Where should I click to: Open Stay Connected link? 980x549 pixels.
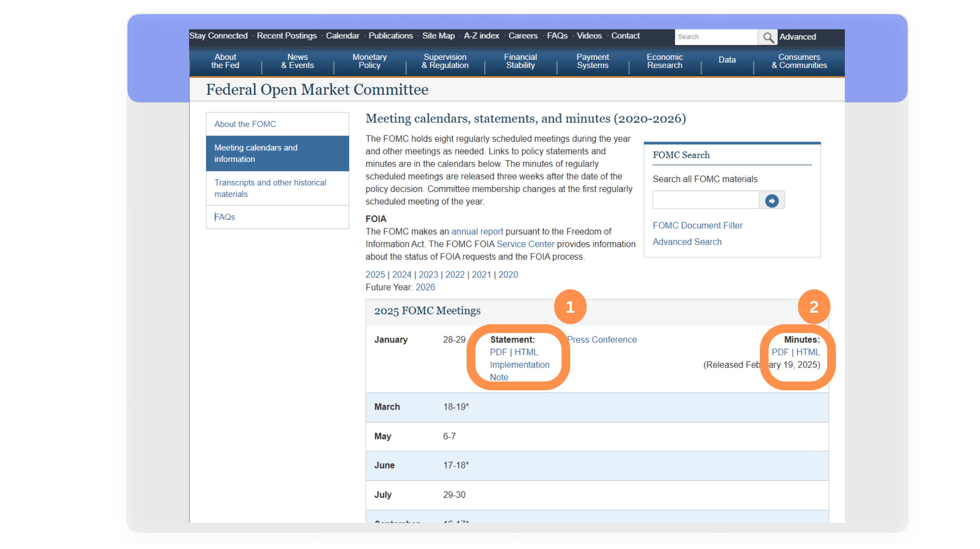point(218,36)
